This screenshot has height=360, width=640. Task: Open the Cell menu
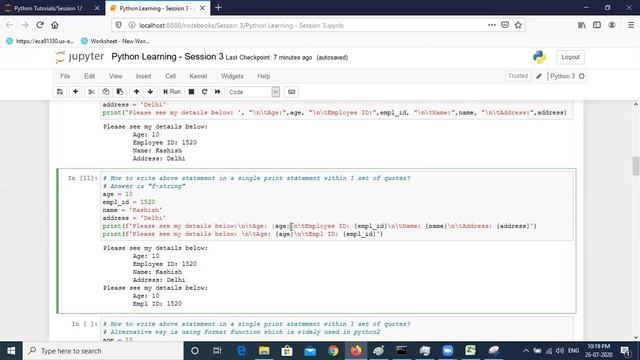[170, 76]
